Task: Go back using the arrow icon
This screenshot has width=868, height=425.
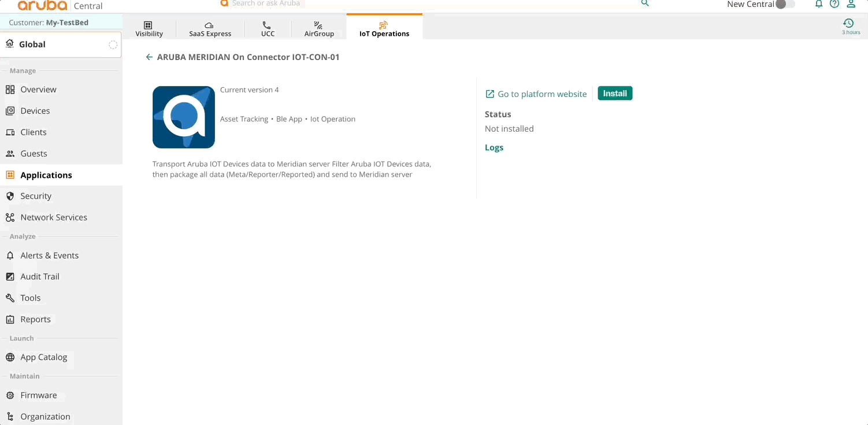Action: coord(149,57)
